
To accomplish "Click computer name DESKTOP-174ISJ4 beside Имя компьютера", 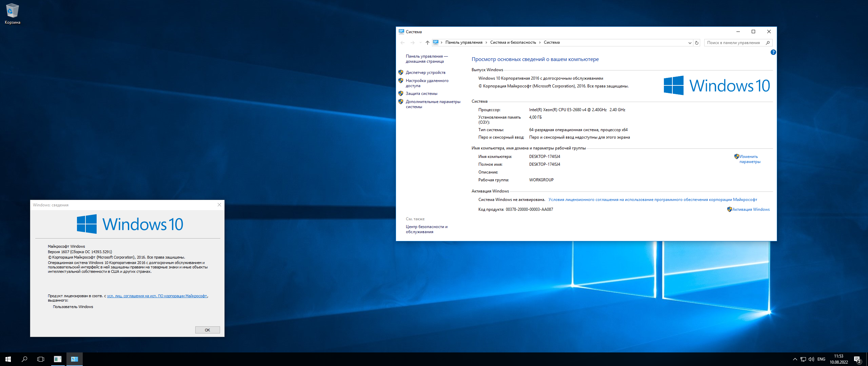I will pyautogui.click(x=545, y=157).
